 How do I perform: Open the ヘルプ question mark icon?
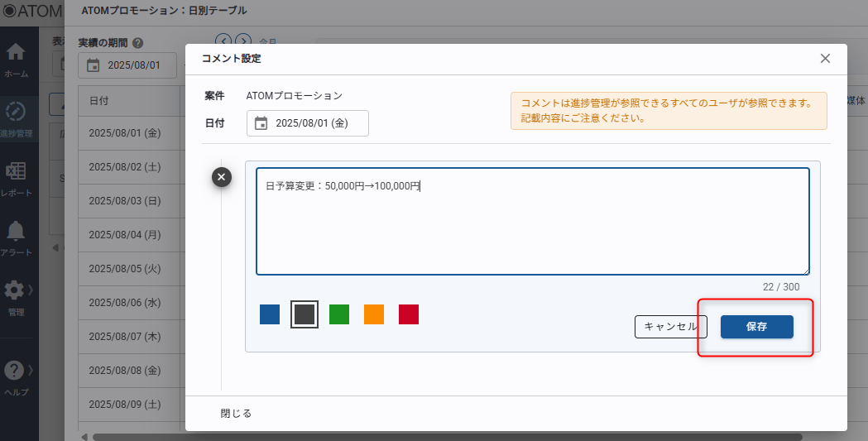point(15,370)
